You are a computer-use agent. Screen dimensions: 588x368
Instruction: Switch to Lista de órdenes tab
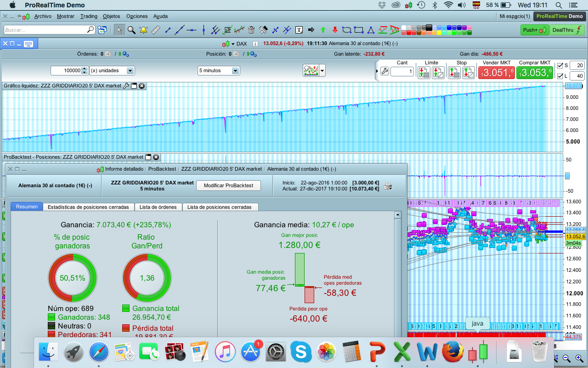point(158,207)
